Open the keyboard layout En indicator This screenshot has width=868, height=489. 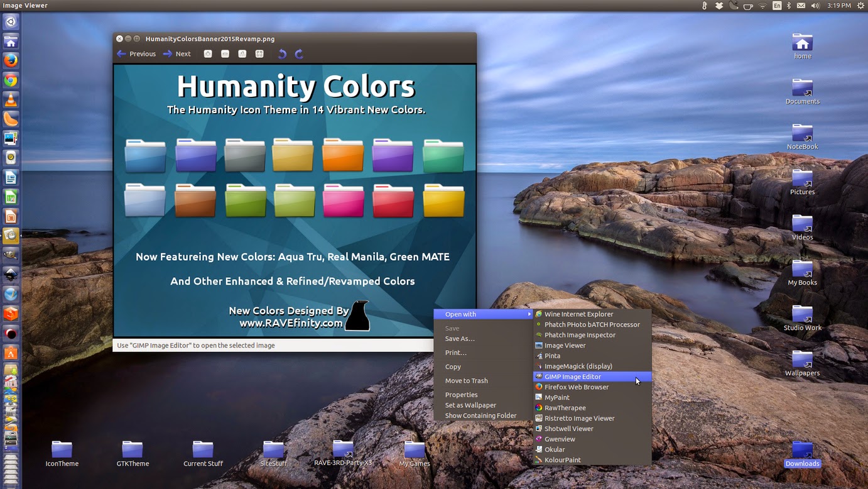[777, 5]
